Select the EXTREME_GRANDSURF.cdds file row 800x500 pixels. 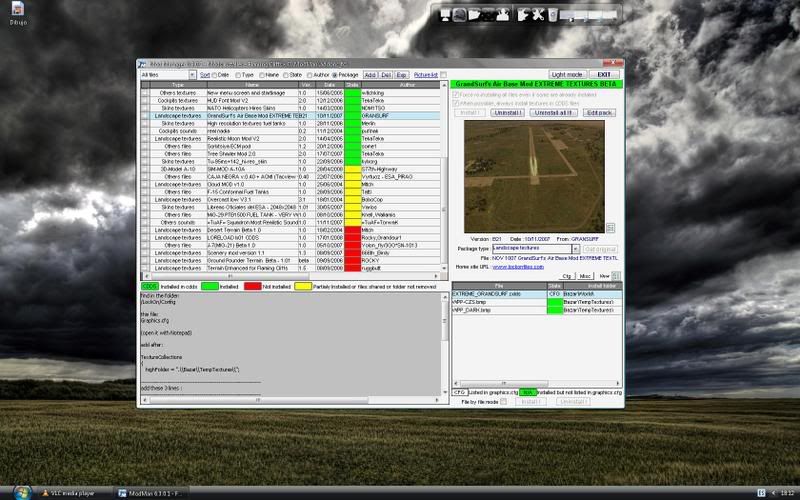point(537,294)
